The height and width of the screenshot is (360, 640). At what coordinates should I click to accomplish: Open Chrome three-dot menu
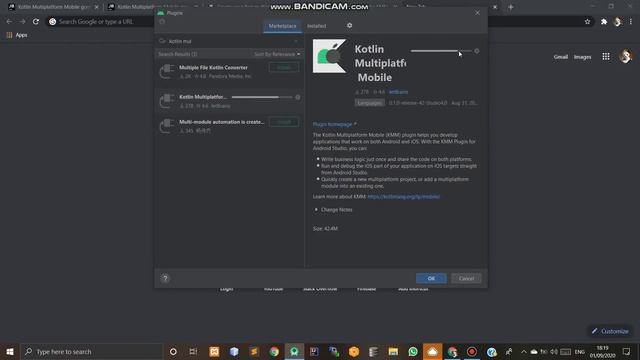pos(631,22)
